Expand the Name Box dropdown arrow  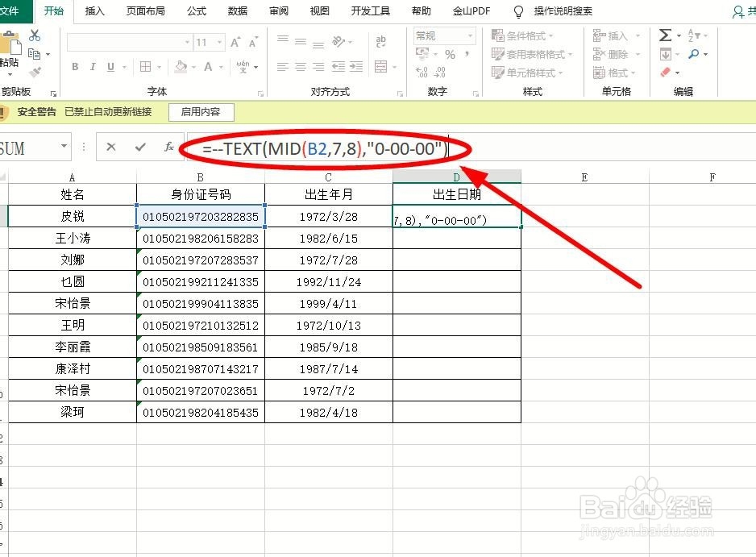coord(64,146)
